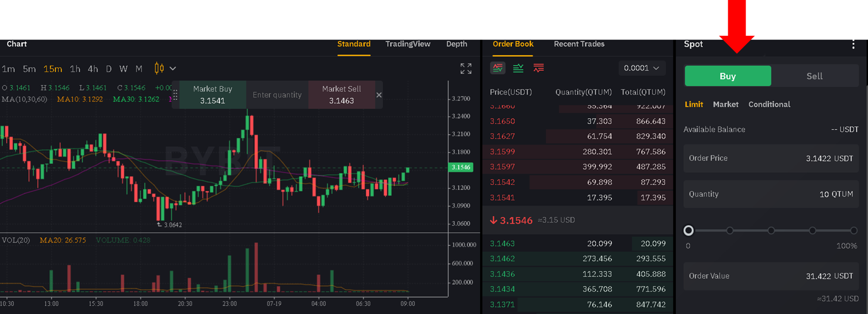The height and width of the screenshot is (314, 868).
Task: Show sell orders only view icon
Action: (539, 68)
